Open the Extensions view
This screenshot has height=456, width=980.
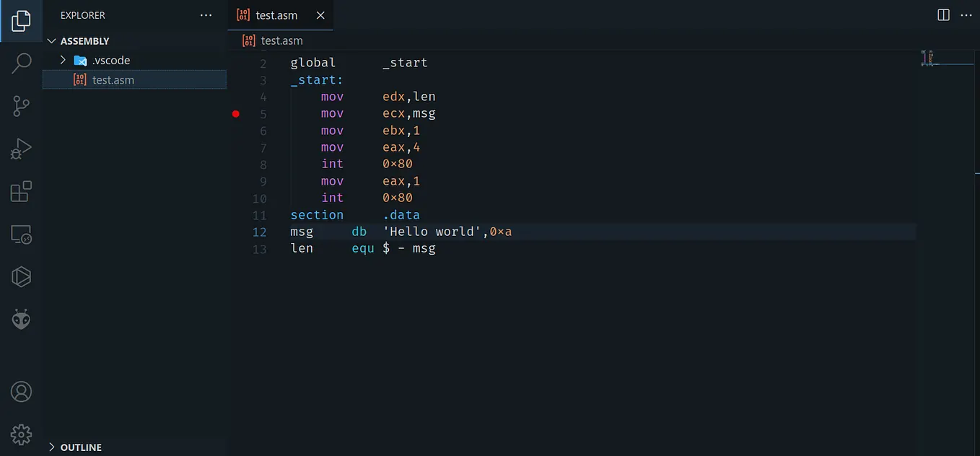[x=21, y=191]
